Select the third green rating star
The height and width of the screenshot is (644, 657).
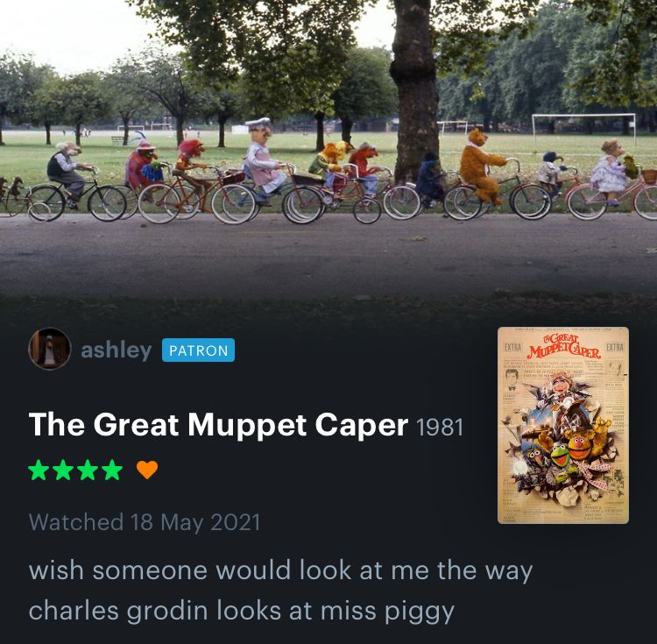point(88,470)
